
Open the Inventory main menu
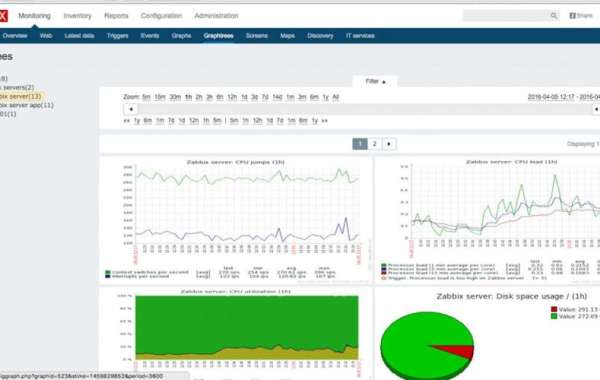click(77, 16)
